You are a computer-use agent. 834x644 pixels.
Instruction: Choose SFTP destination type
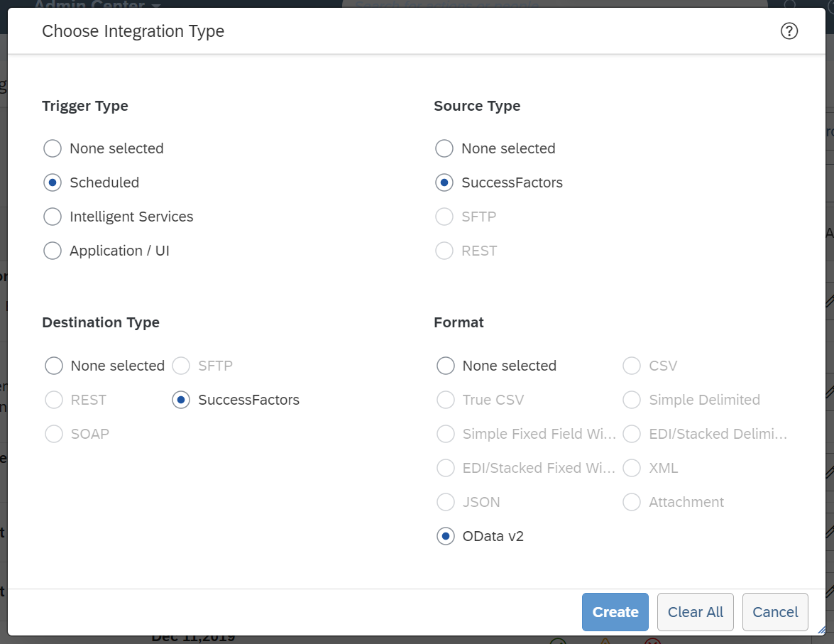181,366
